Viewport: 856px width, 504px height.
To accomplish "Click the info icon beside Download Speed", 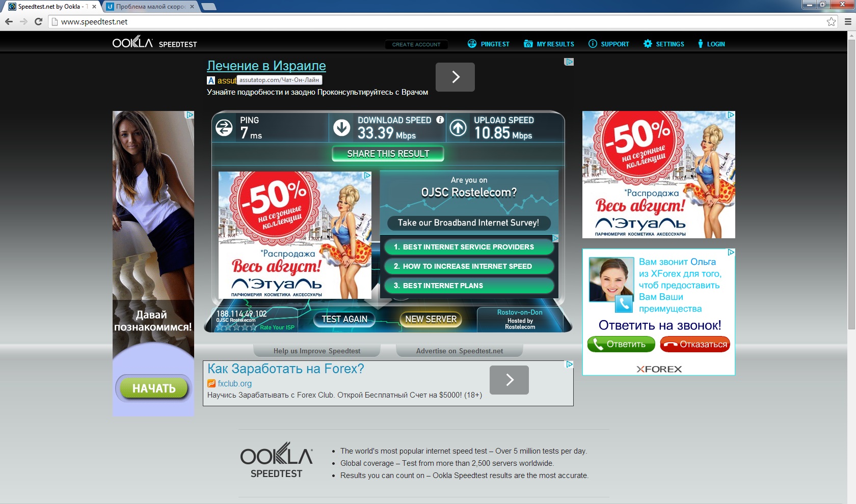I will (x=440, y=120).
